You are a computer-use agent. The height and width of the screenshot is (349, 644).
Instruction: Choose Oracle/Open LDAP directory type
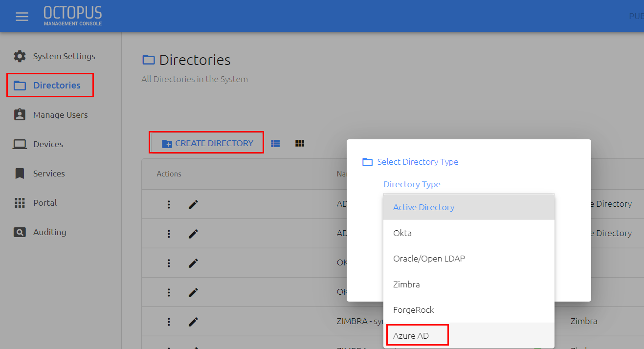click(x=469, y=259)
